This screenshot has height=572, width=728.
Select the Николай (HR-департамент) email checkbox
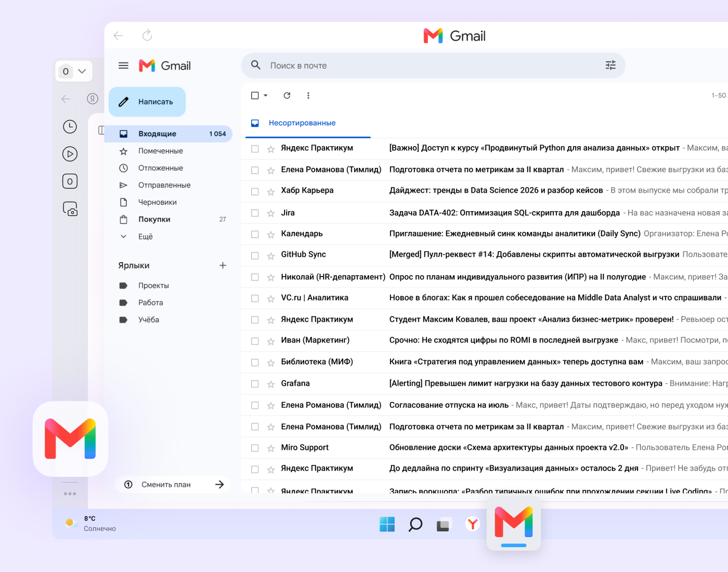255,277
